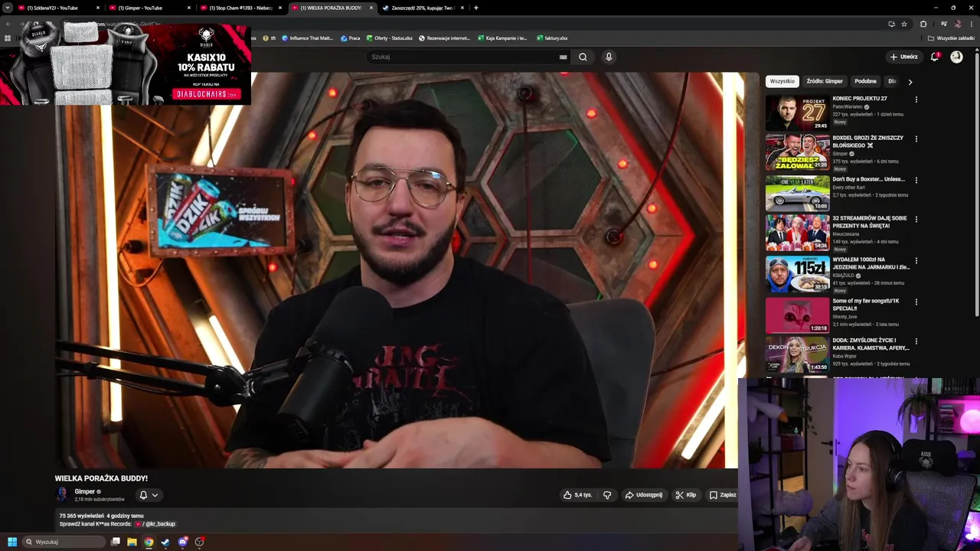The height and width of the screenshot is (551, 980).
Task: Open the tab search chevron in Chrome
Action: [7, 8]
